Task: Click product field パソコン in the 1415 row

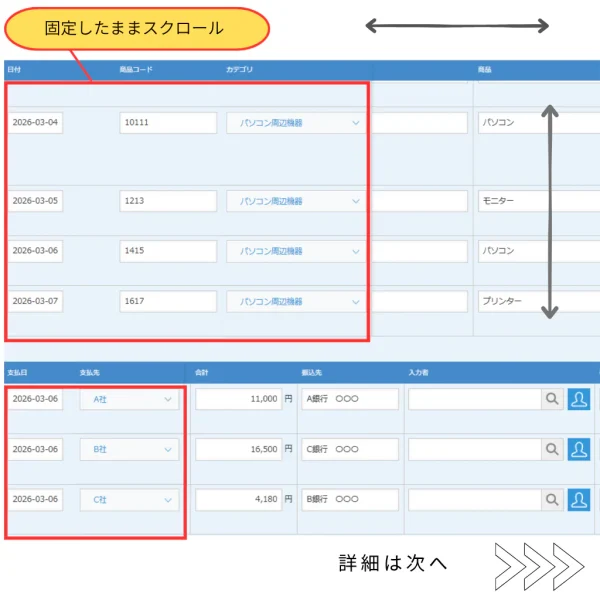Action: (539, 251)
